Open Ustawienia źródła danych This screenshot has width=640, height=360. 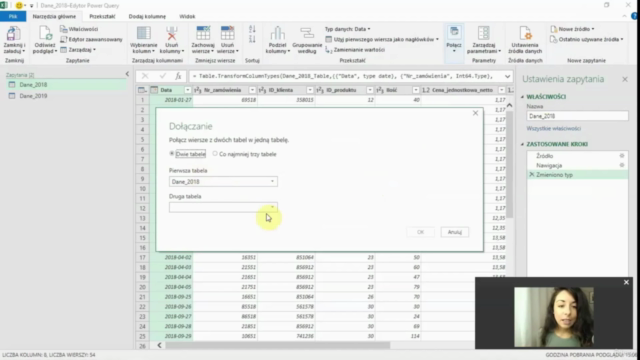pos(525,40)
